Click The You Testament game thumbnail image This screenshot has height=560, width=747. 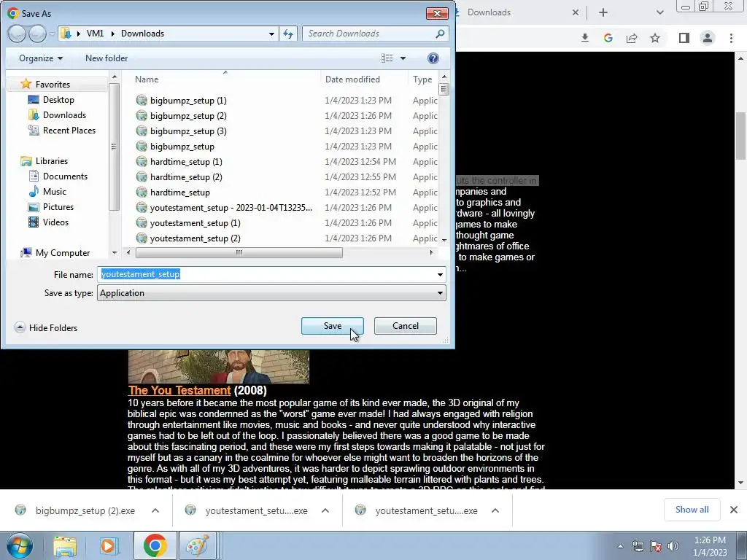pyautogui.click(x=219, y=367)
